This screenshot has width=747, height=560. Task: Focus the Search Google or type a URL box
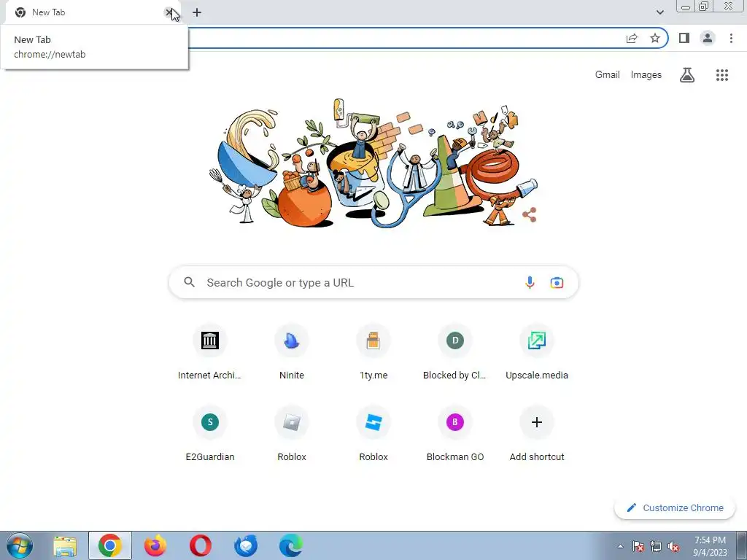tap(373, 282)
